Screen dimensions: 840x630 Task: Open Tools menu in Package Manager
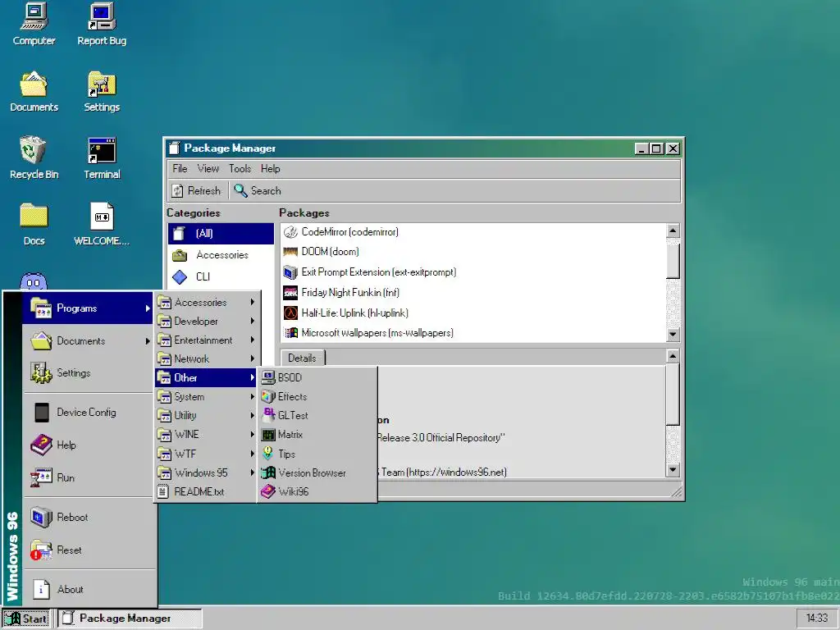[240, 169]
